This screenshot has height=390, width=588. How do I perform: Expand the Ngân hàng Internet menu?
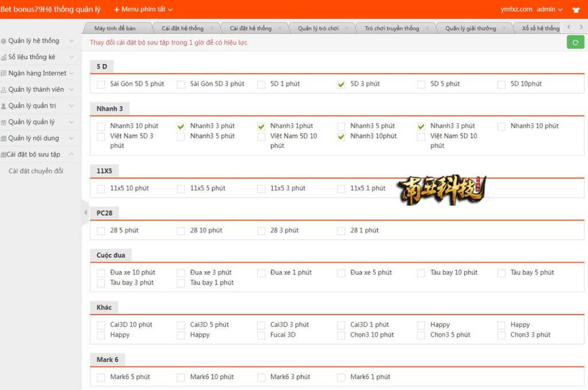pyautogui.click(x=71, y=73)
